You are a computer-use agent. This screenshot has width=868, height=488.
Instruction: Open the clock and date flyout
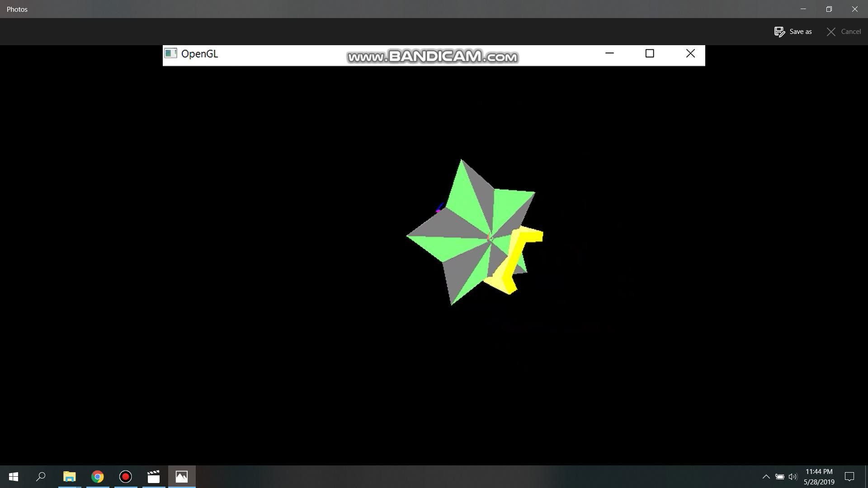819,477
